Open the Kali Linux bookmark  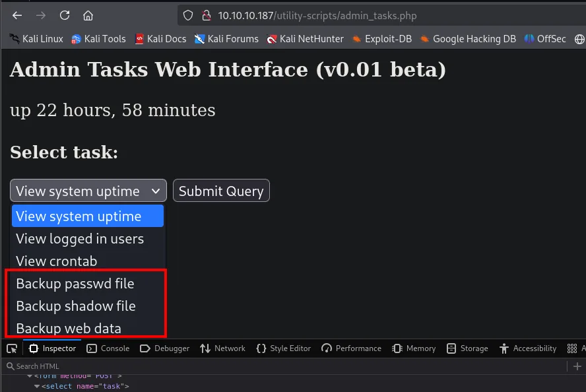click(x=36, y=39)
